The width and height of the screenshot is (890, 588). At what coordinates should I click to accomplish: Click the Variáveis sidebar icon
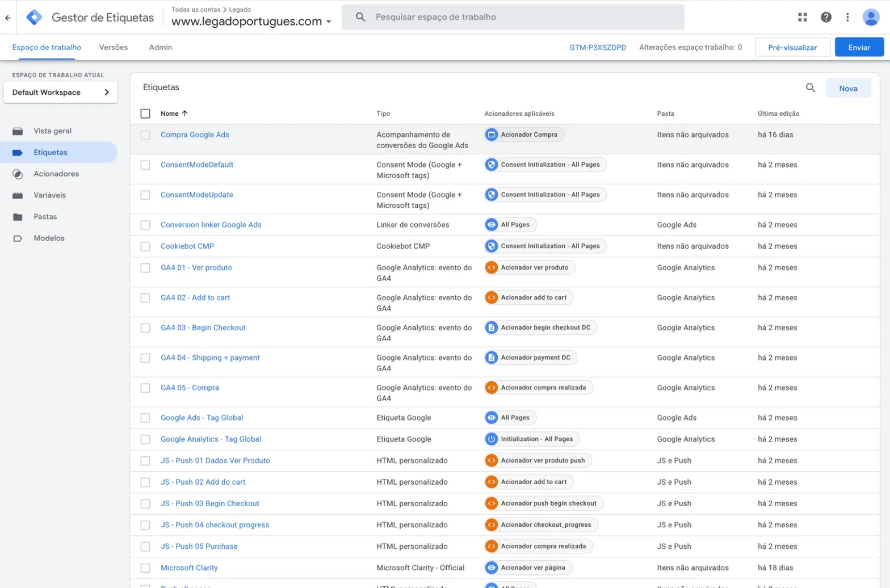pos(18,196)
